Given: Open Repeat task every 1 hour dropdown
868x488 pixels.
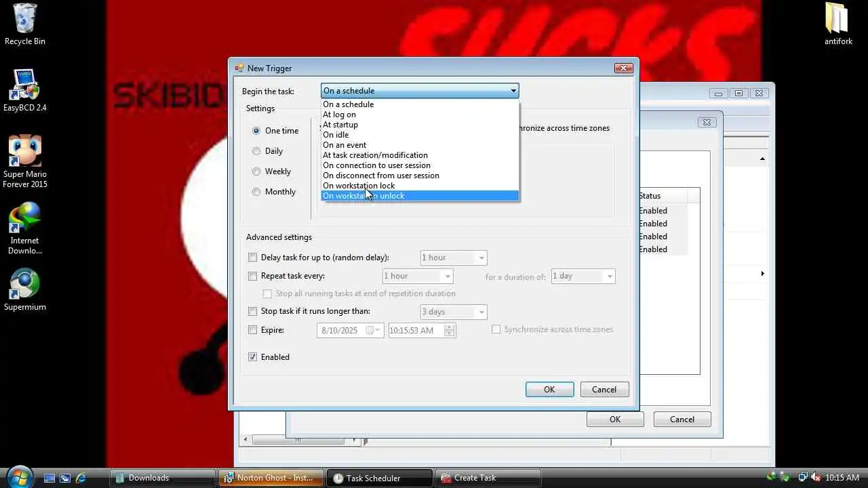Looking at the screenshot, I should pyautogui.click(x=418, y=276).
